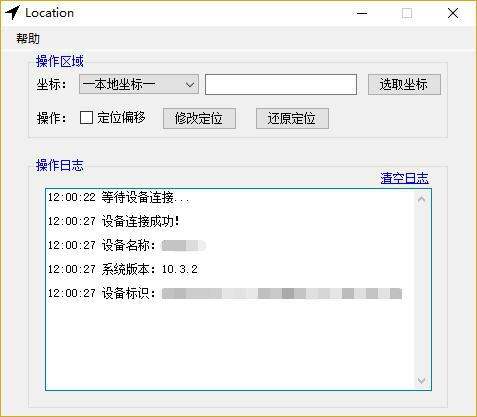Select the 系统版本 10.3.2 log entry
The image size is (477, 417).
coord(123,269)
